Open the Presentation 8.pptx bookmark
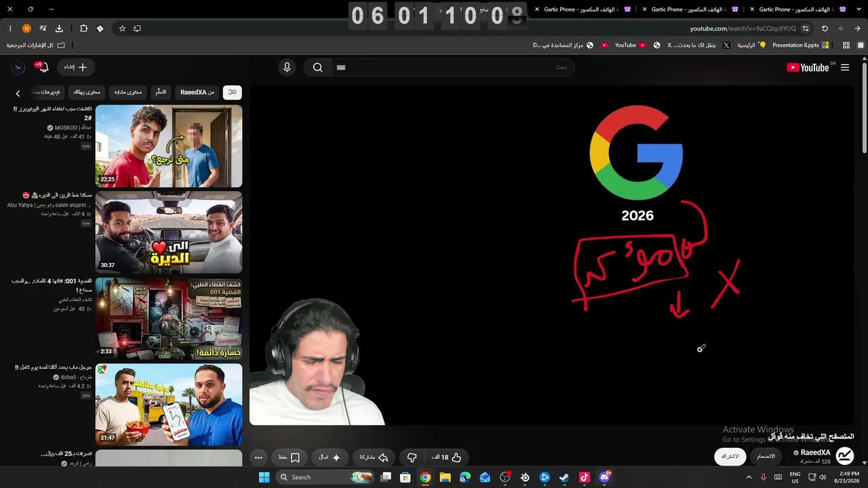This screenshot has height=488, width=868. 801,45
